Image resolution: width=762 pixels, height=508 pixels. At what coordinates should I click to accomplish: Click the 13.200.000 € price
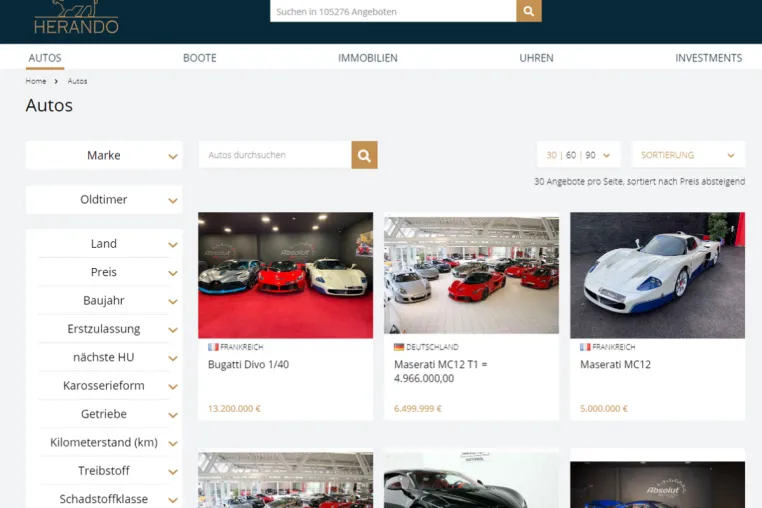[234, 409]
